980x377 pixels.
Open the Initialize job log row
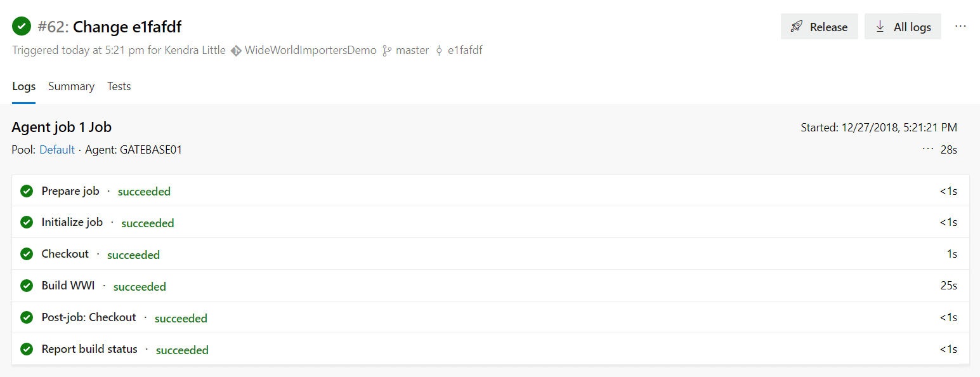(x=490, y=222)
